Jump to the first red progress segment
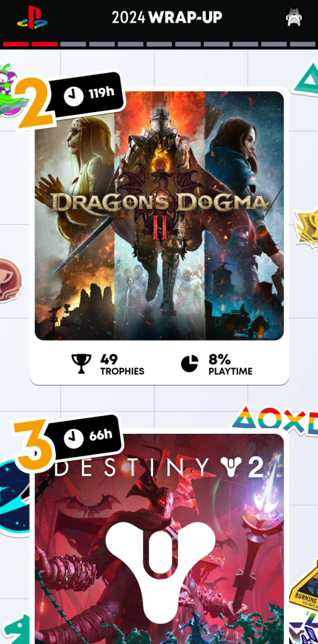The image size is (318, 644). pyautogui.click(x=16, y=44)
